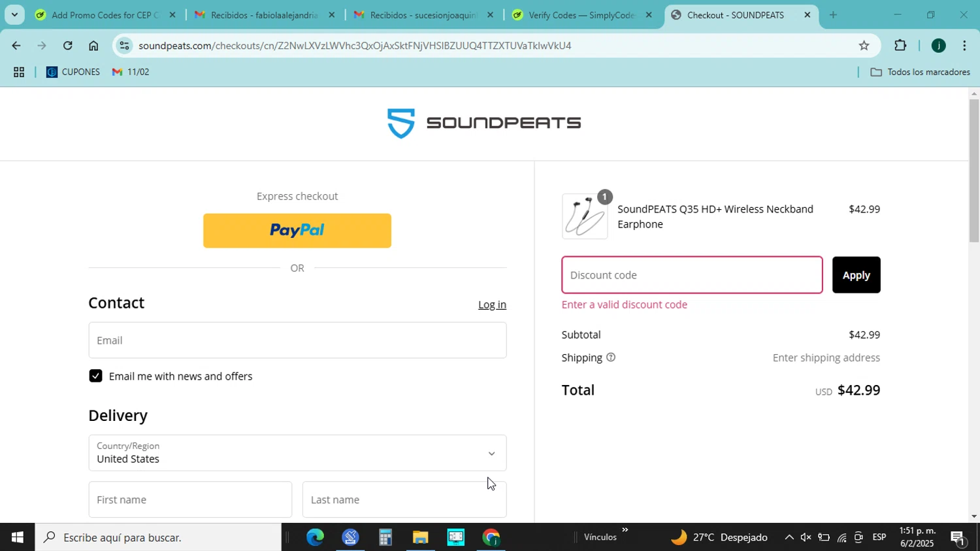Expand the tab search dropdown

point(14,14)
